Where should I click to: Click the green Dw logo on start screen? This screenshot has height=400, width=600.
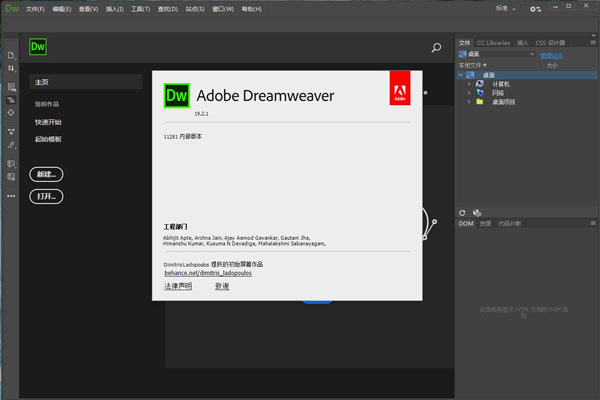pos(38,47)
